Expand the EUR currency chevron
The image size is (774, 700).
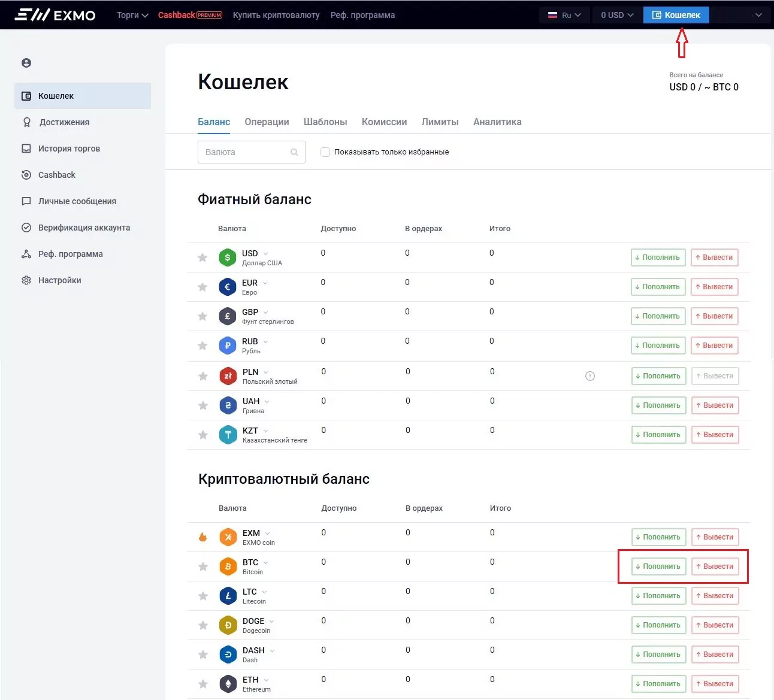(265, 283)
